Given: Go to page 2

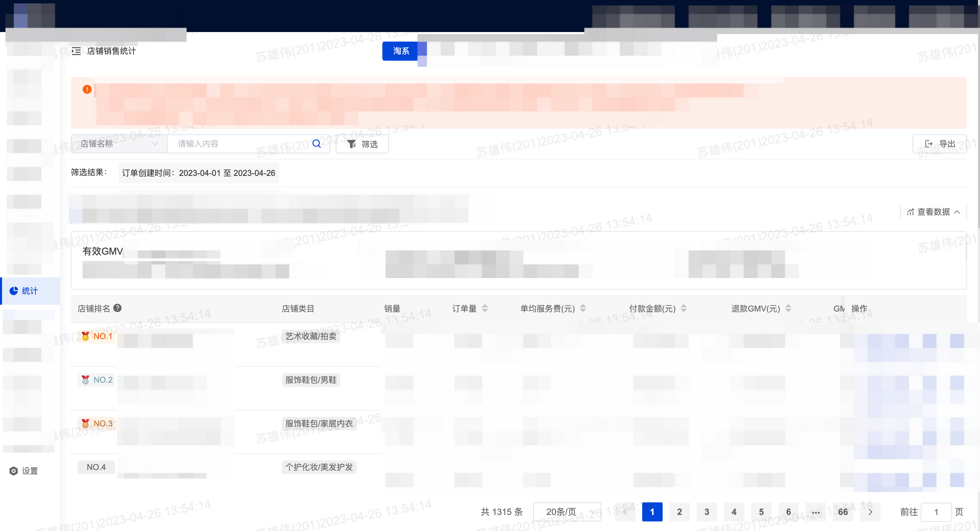Looking at the screenshot, I should 679,512.
